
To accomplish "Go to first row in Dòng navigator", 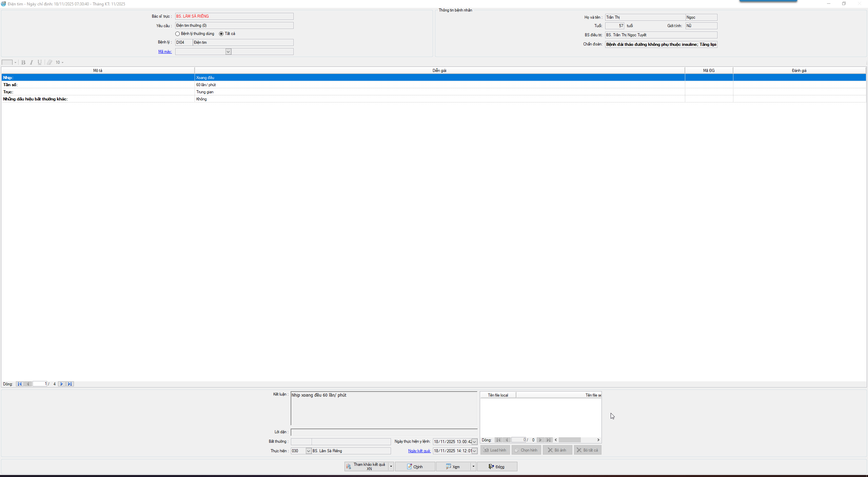I will (x=20, y=384).
